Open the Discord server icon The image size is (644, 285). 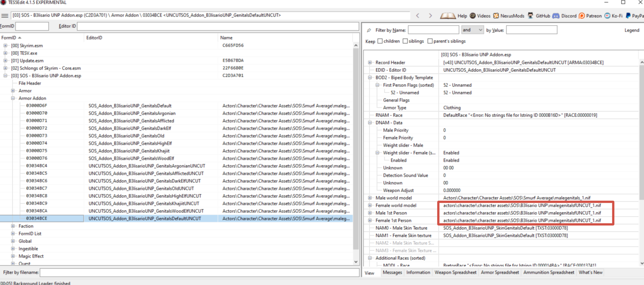[x=556, y=16]
